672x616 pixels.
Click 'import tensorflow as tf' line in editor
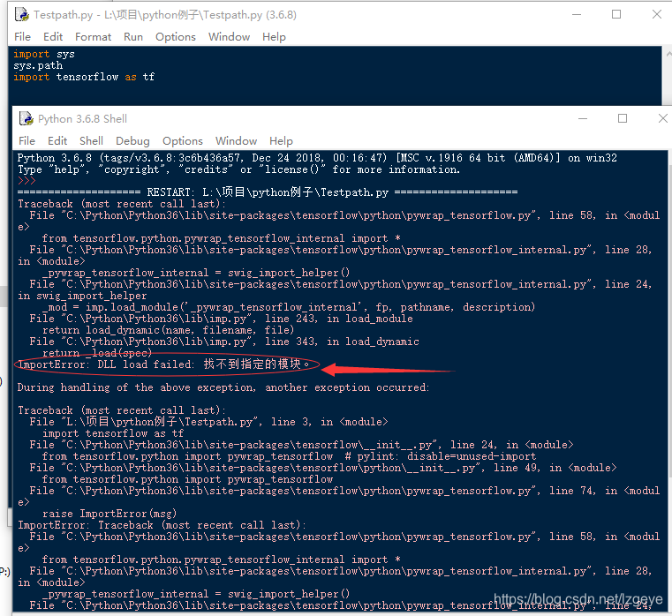[x=84, y=77]
